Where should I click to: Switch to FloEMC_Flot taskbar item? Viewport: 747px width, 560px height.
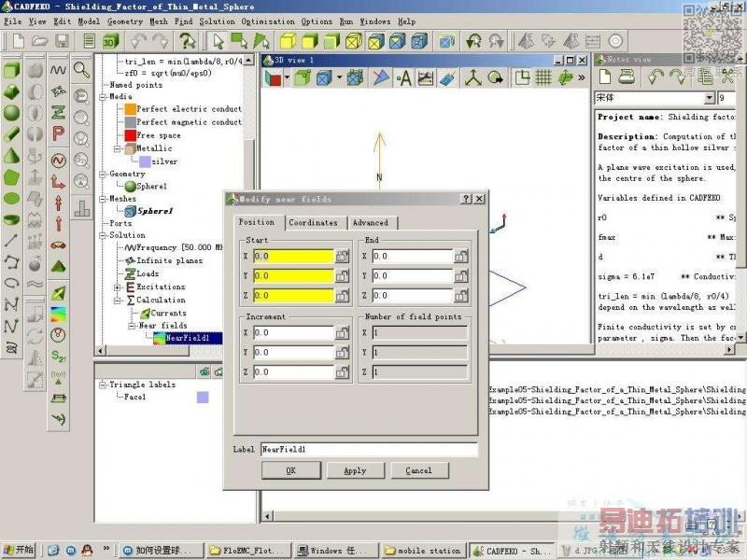(248, 551)
